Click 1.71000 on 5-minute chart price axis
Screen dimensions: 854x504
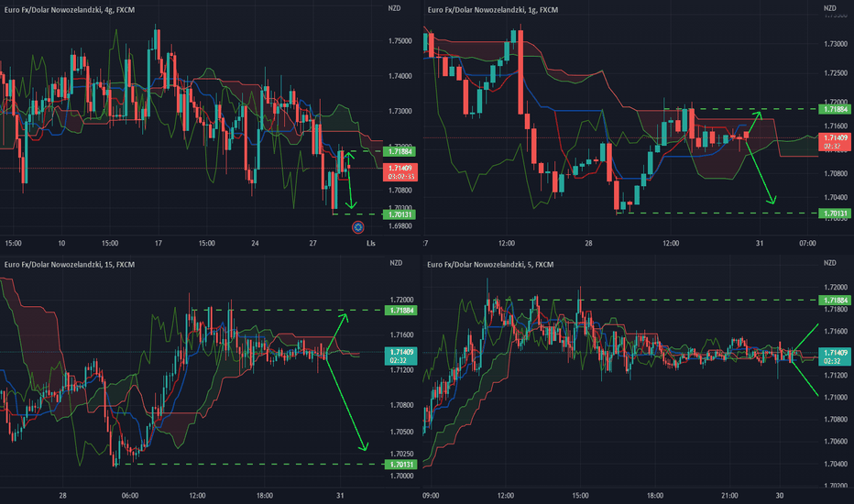[836, 397]
